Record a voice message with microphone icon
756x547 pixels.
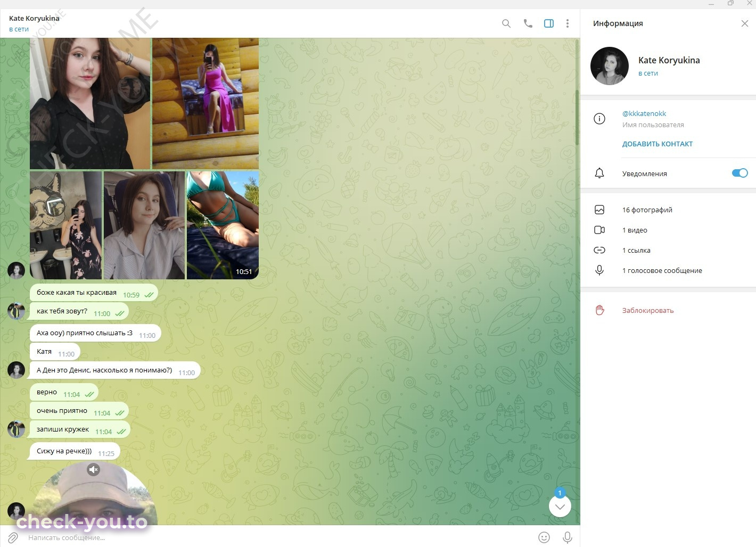(568, 537)
